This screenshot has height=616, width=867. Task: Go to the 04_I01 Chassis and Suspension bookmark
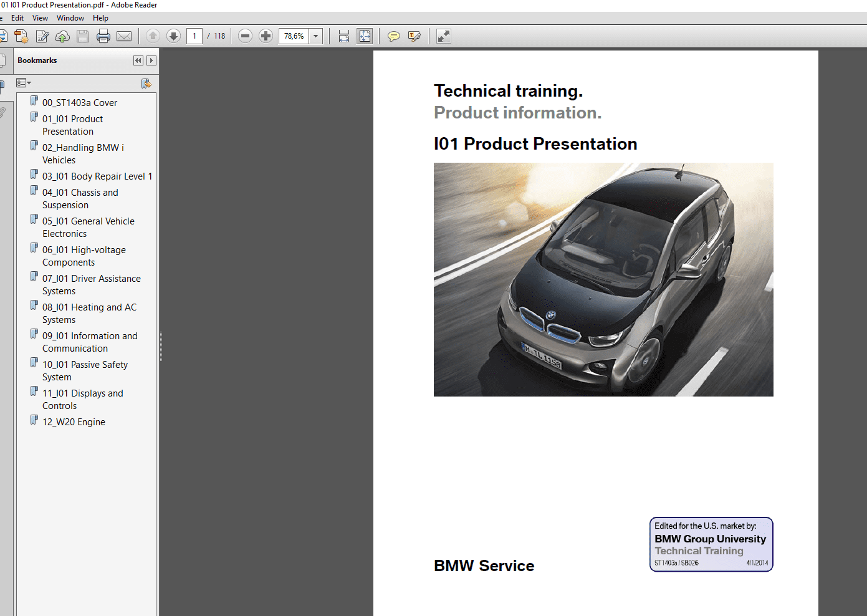(80, 199)
